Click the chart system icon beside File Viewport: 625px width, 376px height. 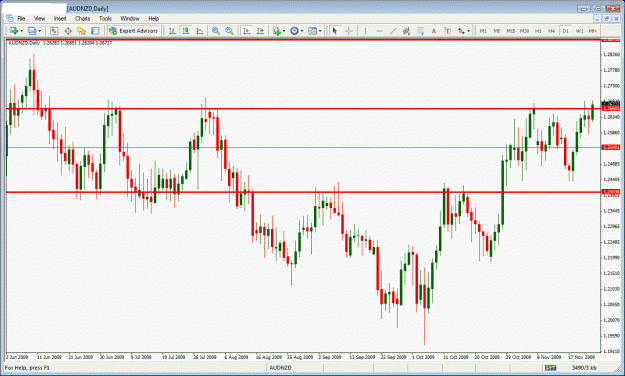(x=9, y=18)
